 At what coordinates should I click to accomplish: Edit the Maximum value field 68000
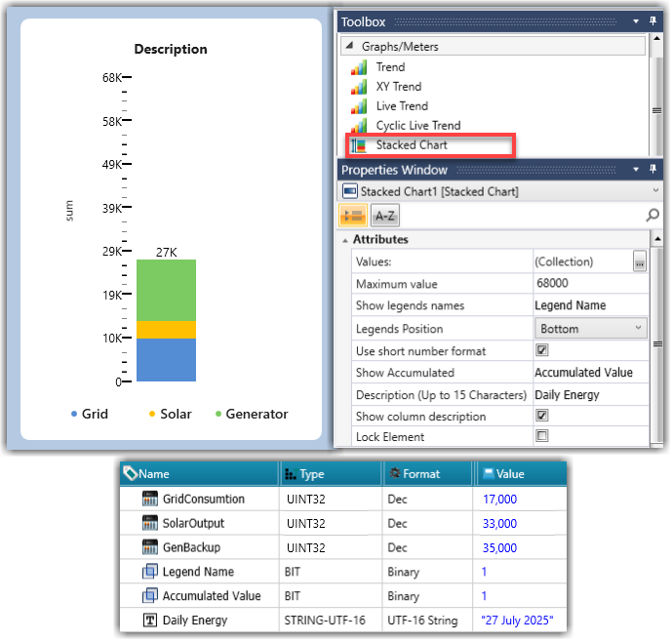point(588,284)
